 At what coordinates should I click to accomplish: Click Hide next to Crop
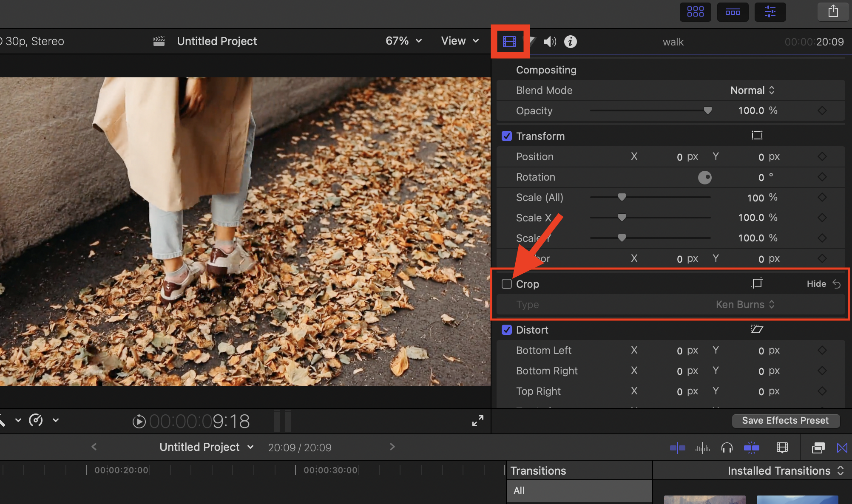point(816,284)
